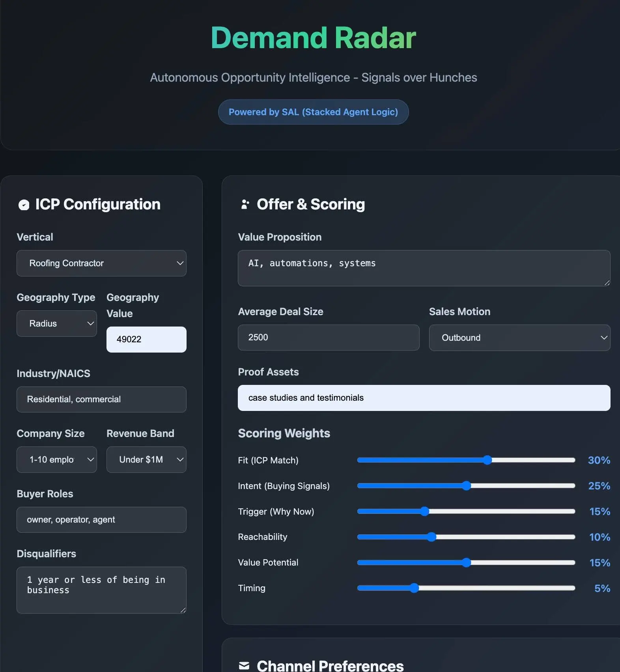Click the Industry/NAICS input field
Viewport: 620px width, 672px height.
coord(101,399)
